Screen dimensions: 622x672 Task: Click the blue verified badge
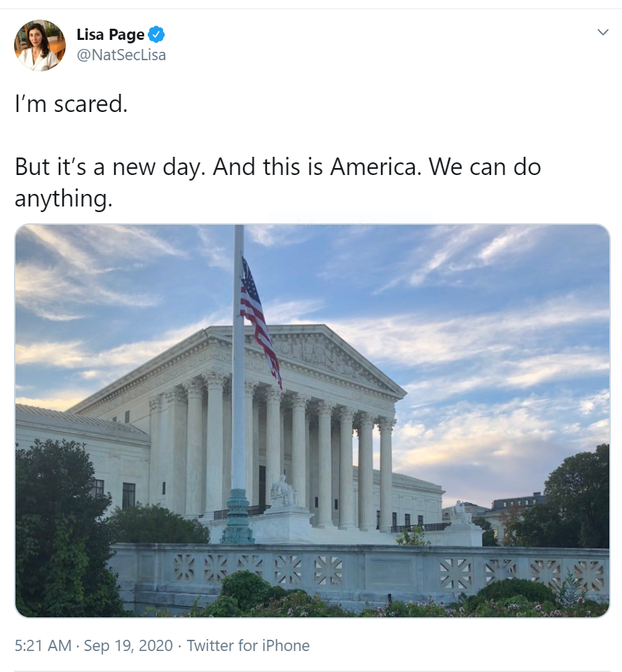click(156, 34)
